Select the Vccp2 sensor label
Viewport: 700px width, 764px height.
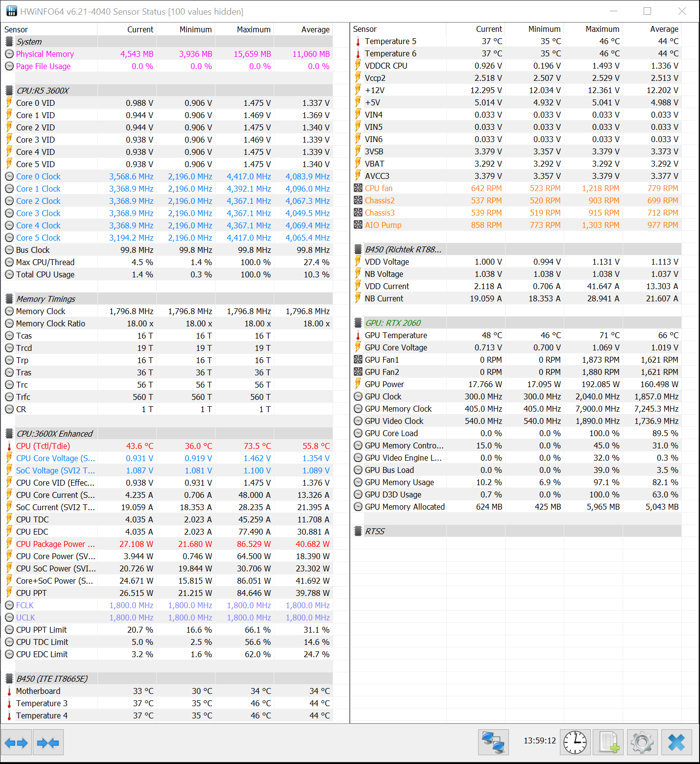(x=375, y=78)
